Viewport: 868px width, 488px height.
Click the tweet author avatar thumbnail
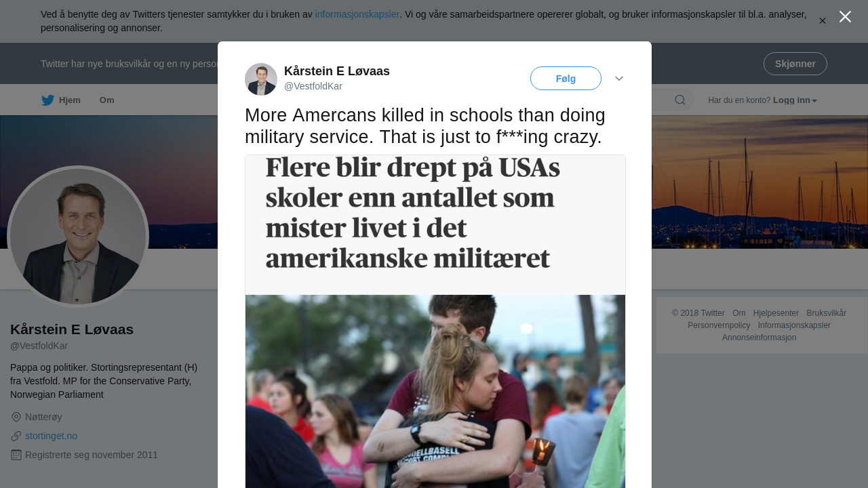coord(261,79)
